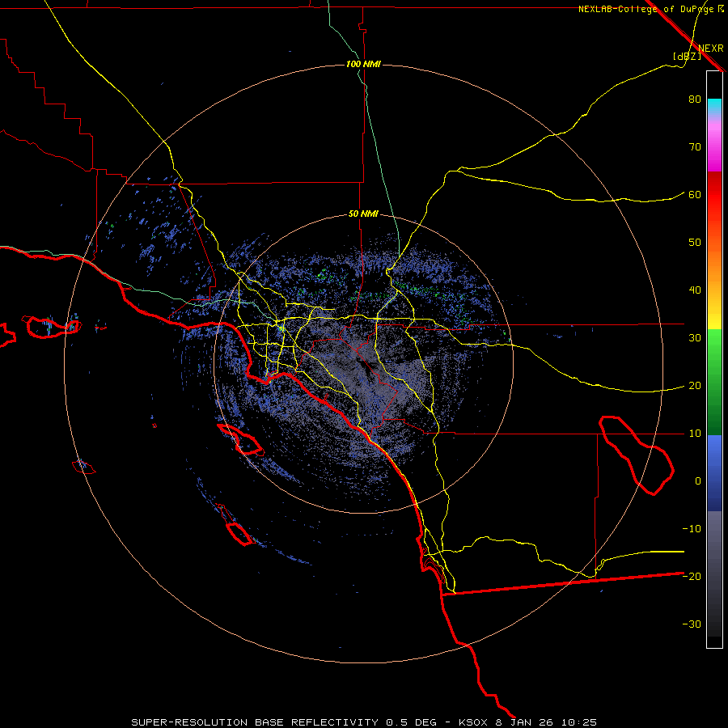Select the 40 value on the dBZ scale
This screenshot has height=728, width=728.
[x=695, y=290]
